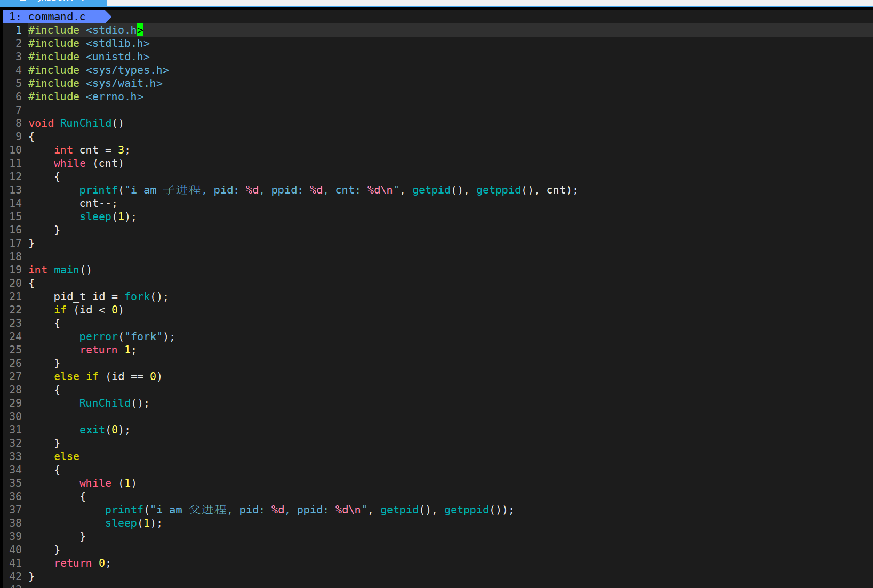This screenshot has width=873, height=588.
Task: Click 'perror("fork");' call
Action: click(x=127, y=336)
